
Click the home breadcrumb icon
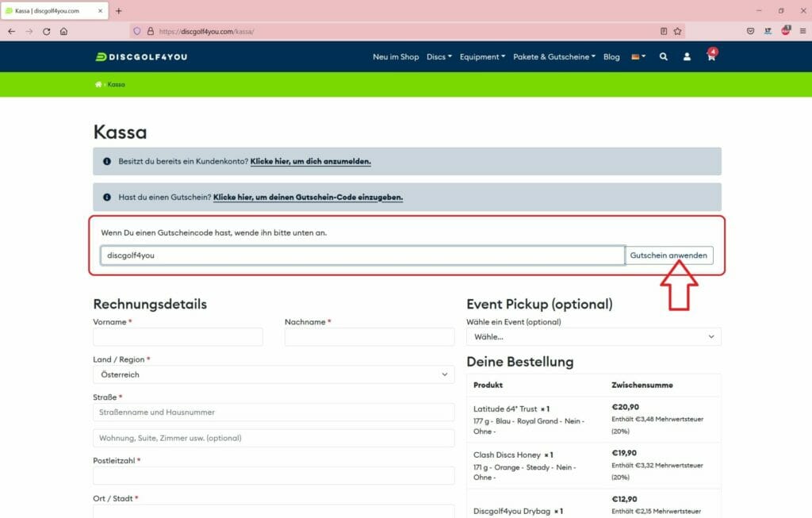98,85
